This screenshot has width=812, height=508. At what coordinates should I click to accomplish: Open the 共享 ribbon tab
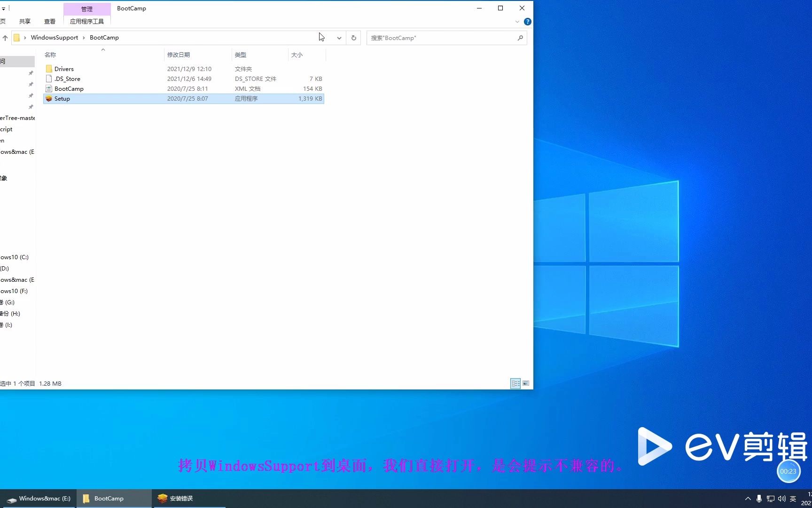(x=25, y=22)
